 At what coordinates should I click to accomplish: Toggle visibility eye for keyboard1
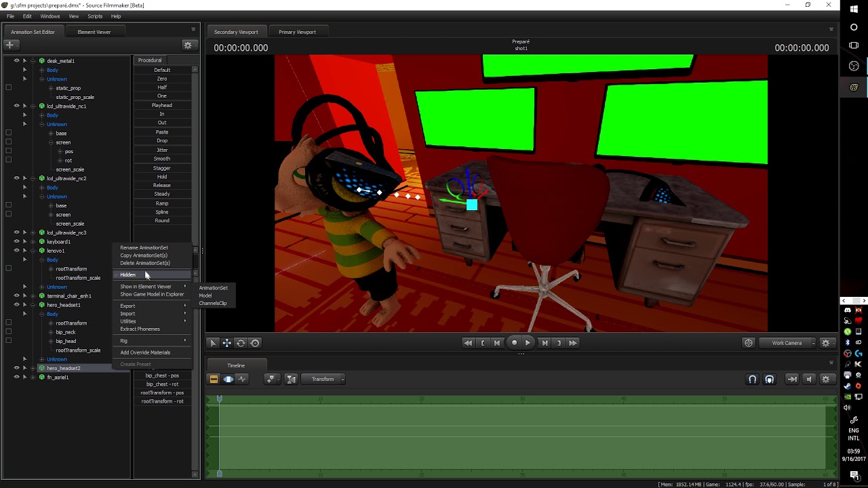(16, 242)
